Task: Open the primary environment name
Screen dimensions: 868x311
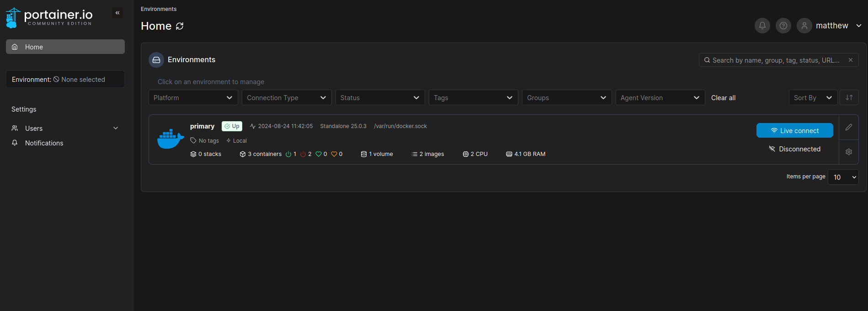Action: pos(202,126)
